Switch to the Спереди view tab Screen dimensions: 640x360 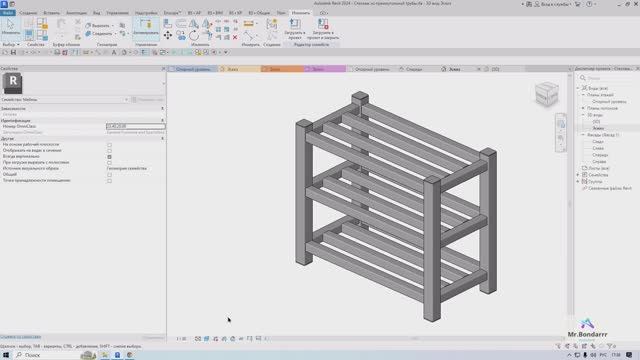tap(414, 69)
